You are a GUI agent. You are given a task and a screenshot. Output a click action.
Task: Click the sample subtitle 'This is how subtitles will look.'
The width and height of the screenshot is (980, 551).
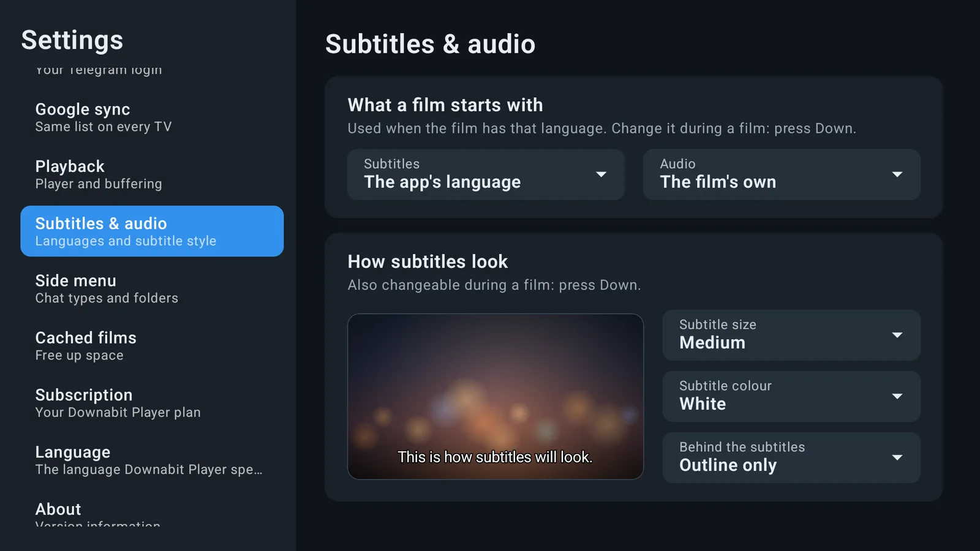tap(496, 457)
